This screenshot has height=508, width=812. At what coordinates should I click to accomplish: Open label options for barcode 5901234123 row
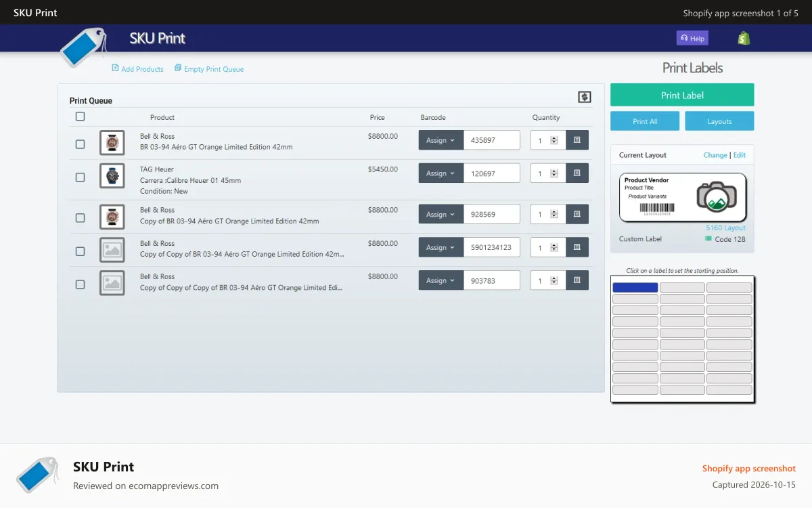tap(577, 247)
